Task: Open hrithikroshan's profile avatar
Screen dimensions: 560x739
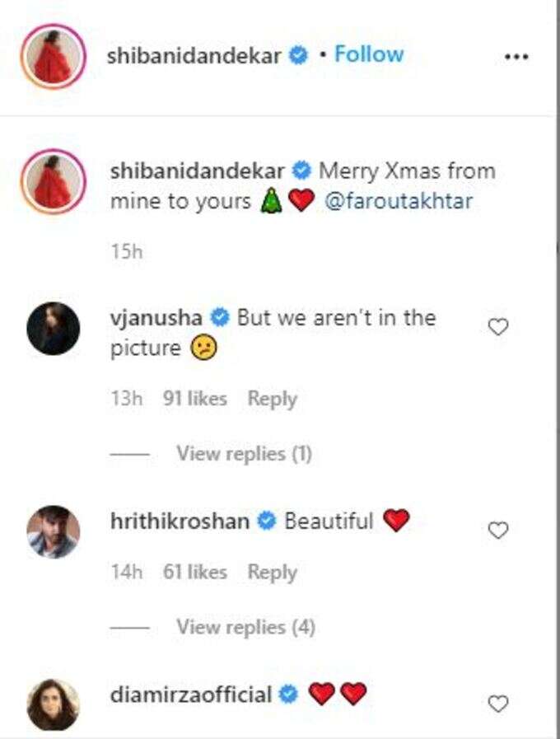Action: coord(54,532)
